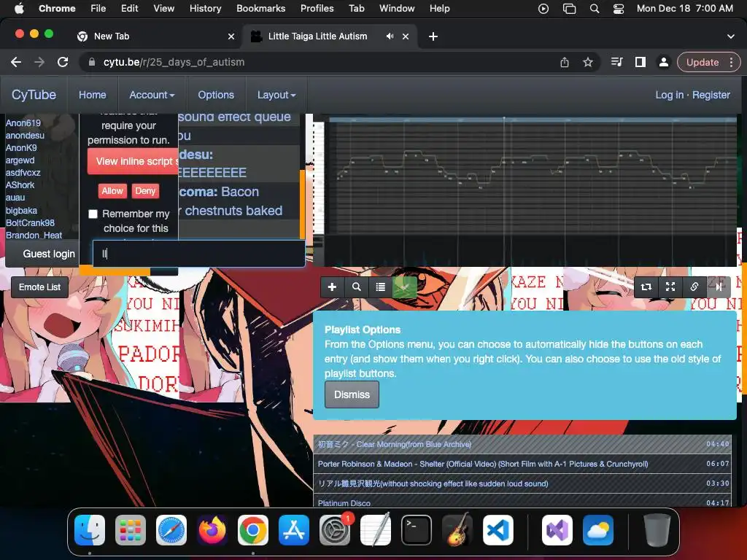The image size is (747, 560).
Task: Open GarageBand from the dock
Action: pyautogui.click(x=457, y=530)
